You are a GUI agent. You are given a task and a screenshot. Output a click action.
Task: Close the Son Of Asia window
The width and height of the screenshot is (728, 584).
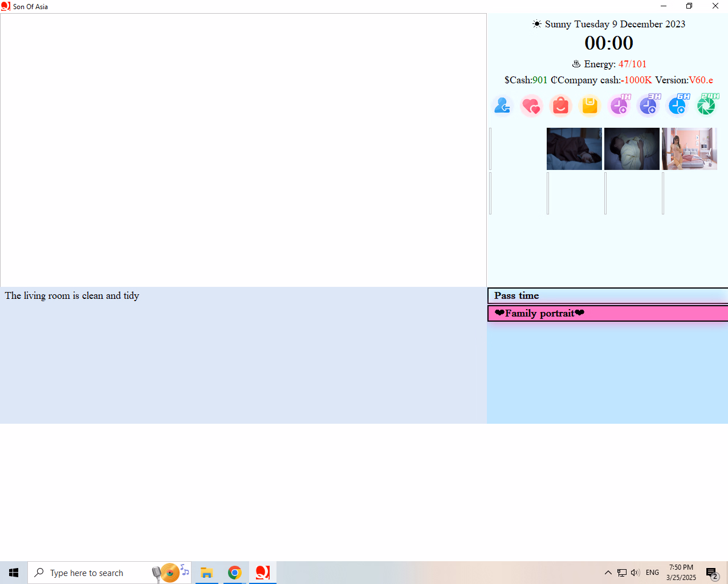(715, 6)
